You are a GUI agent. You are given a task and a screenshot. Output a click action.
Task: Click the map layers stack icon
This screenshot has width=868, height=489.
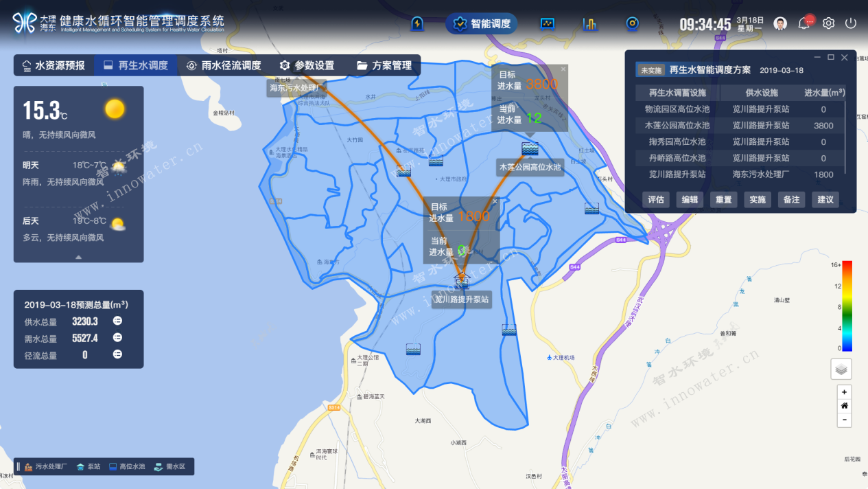pyautogui.click(x=841, y=369)
